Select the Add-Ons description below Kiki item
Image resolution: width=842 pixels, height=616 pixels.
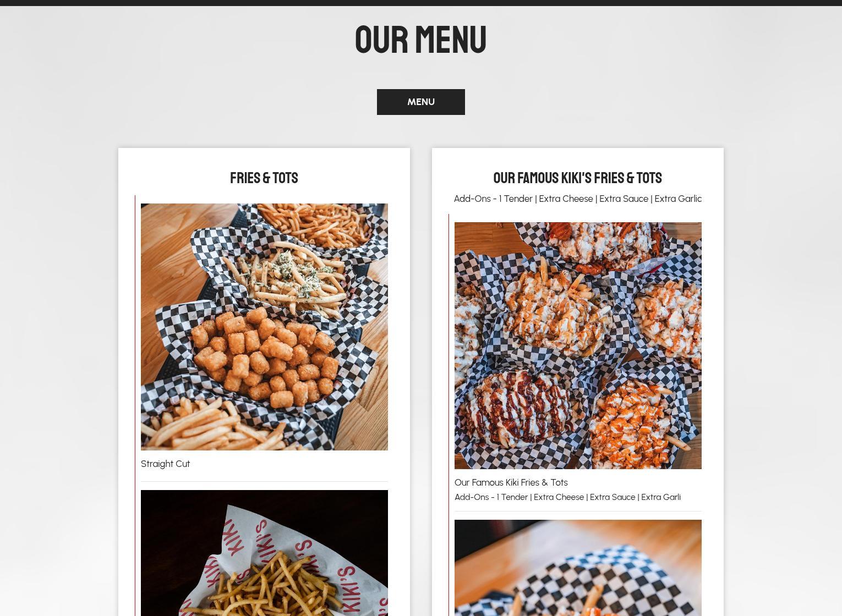(567, 497)
